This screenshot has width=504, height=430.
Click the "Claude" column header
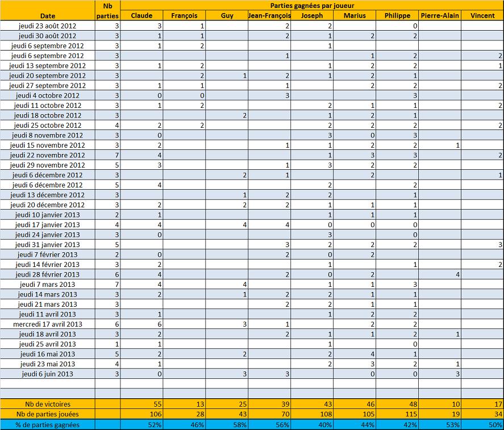tap(141, 15)
